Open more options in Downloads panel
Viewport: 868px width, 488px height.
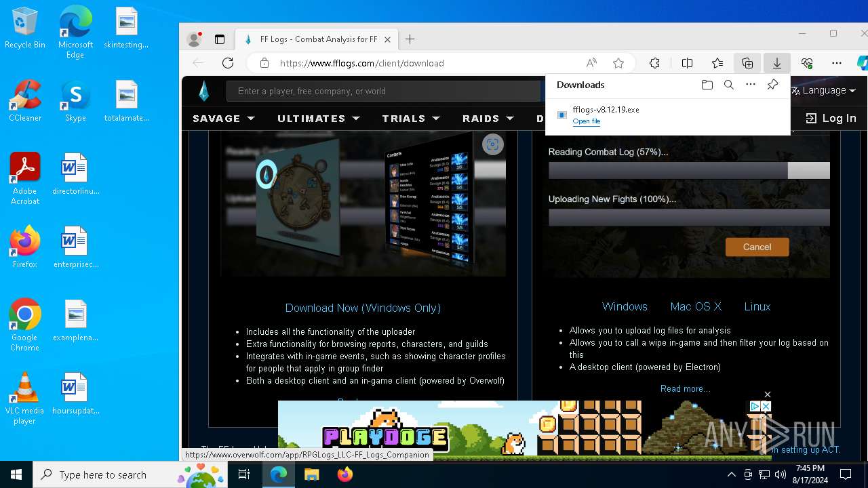coord(751,85)
